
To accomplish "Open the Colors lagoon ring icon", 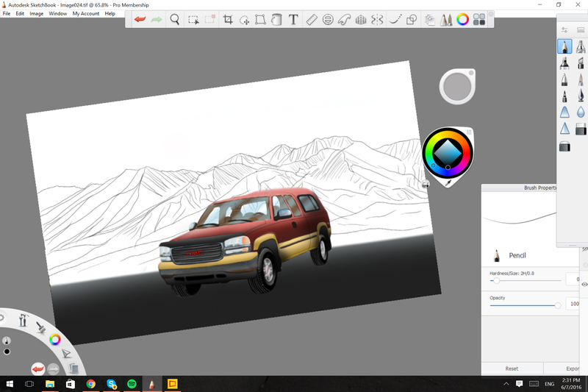I will [55, 340].
